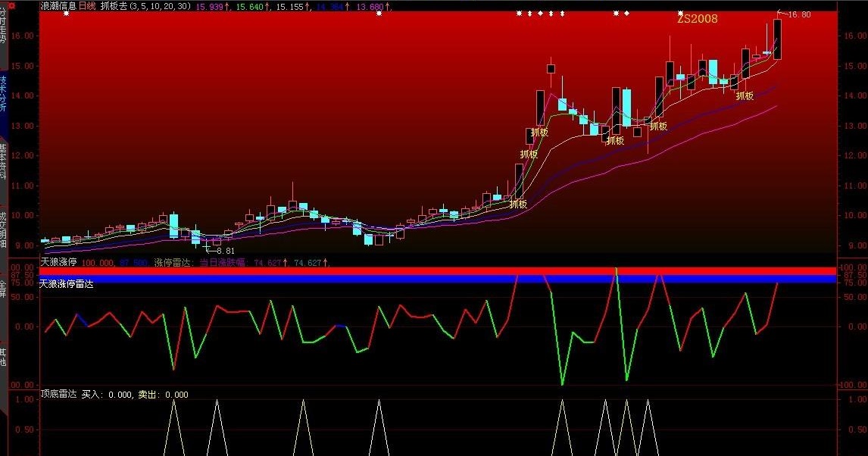Select the blue band at the 75 level
This screenshot has height=456, width=868.
[x=438, y=279]
